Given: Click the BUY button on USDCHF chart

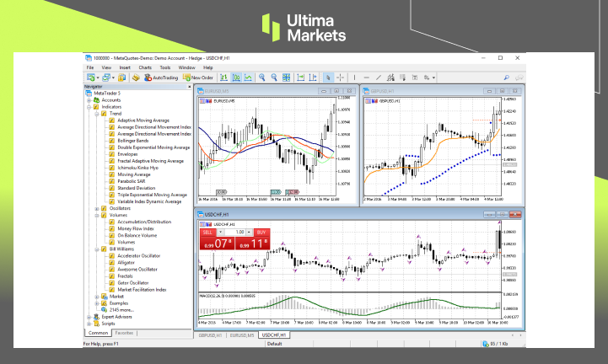Looking at the screenshot, I should tap(261, 233).
